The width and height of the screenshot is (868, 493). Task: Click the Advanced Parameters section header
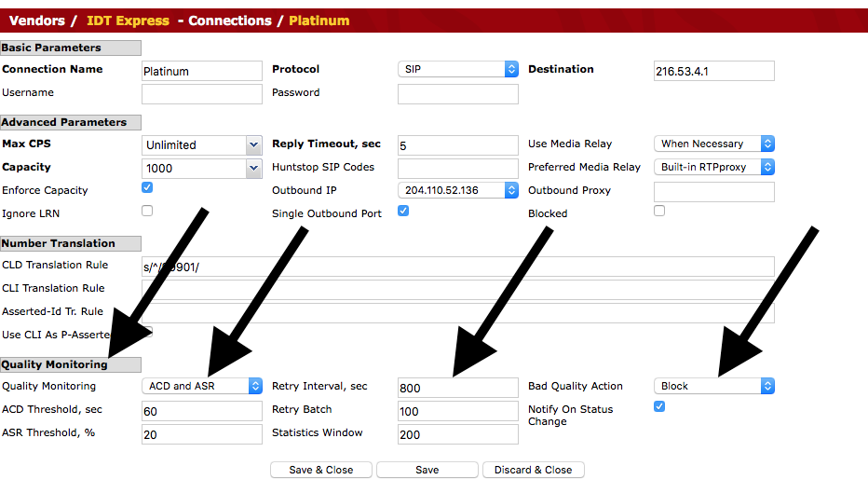[x=70, y=122]
